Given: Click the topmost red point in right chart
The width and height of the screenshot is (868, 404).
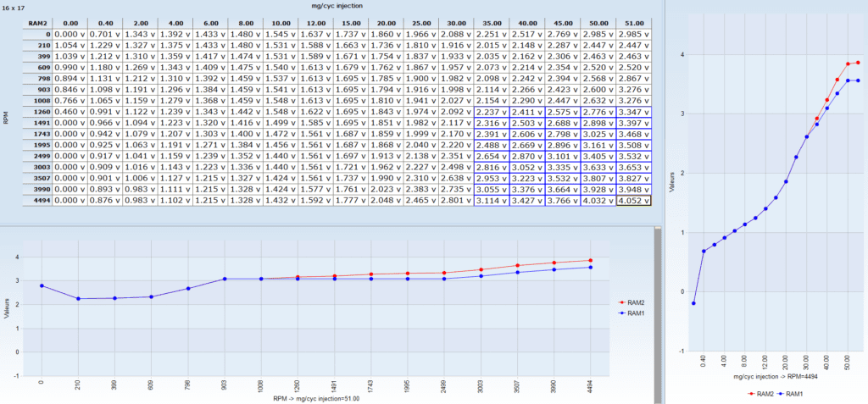Looking at the screenshot, I should click(858, 63).
